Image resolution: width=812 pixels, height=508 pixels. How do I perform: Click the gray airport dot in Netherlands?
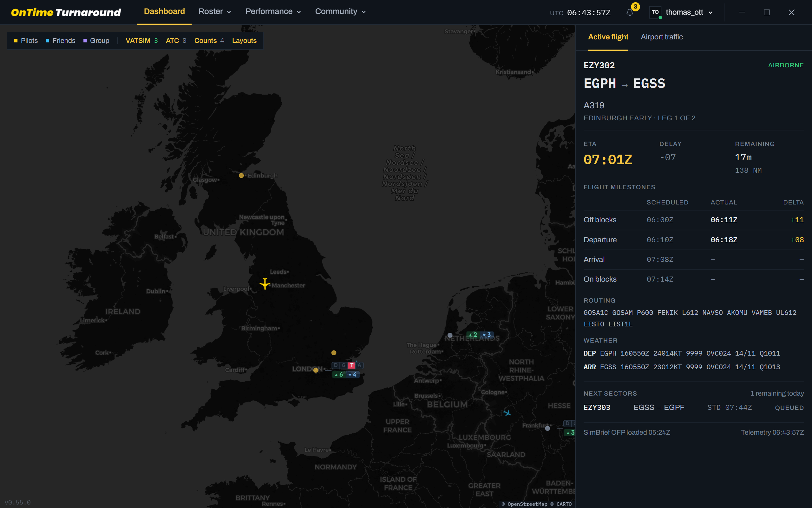pos(450,335)
